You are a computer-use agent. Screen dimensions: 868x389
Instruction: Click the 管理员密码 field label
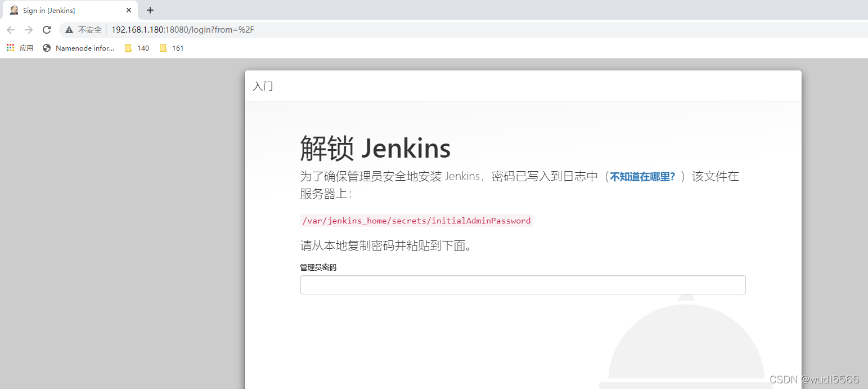[318, 267]
